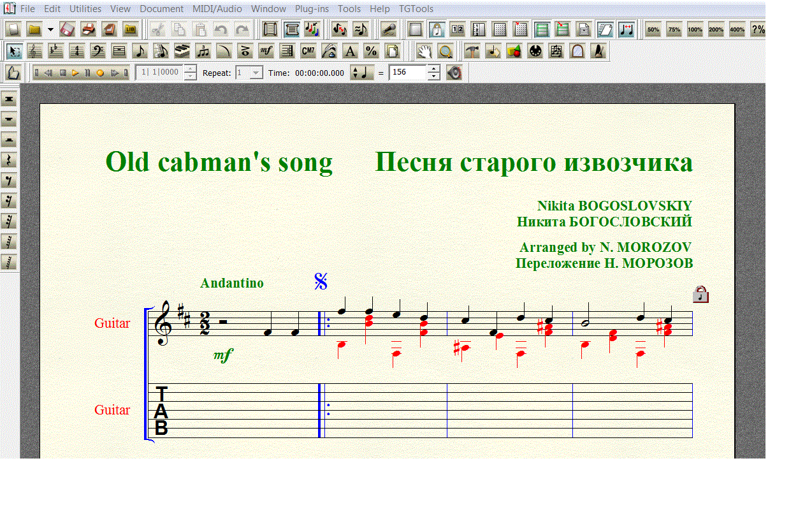
Task: Click the Play button in playback controls
Action: click(75, 73)
